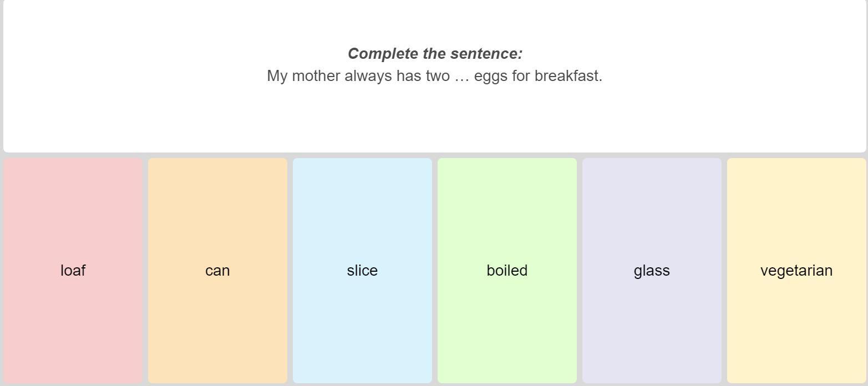Click the light green answer tile
Image resolution: width=868 pixels, height=386 pixels.
point(507,271)
